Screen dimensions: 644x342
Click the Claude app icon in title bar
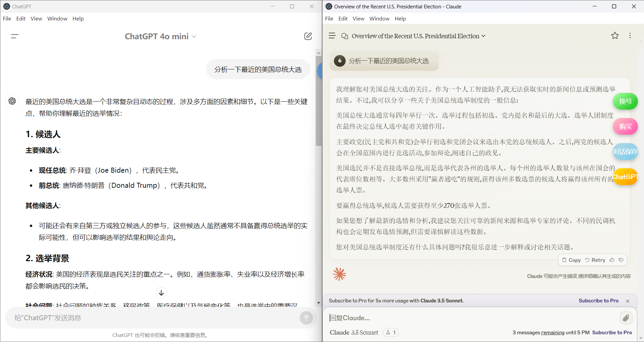[x=329, y=6]
